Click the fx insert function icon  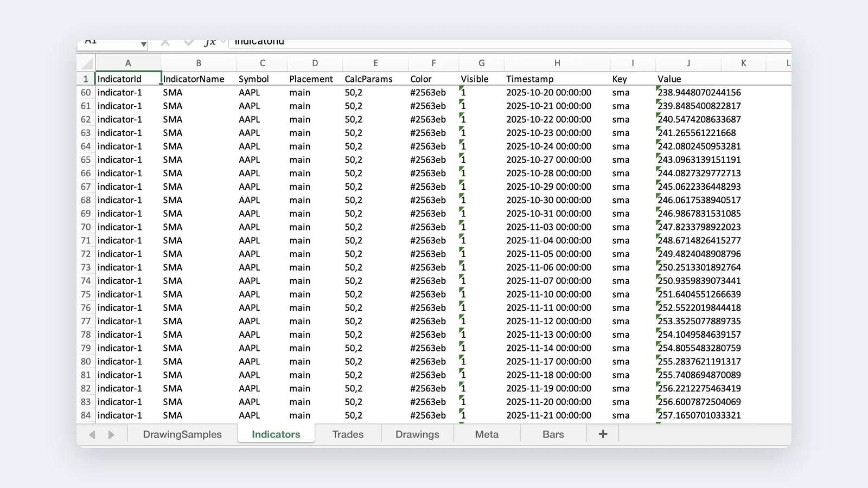click(x=210, y=42)
